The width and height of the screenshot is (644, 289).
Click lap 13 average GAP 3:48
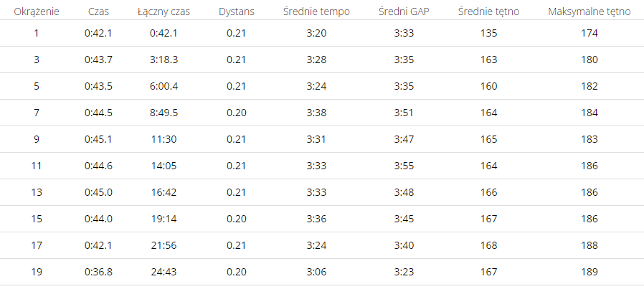click(404, 192)
